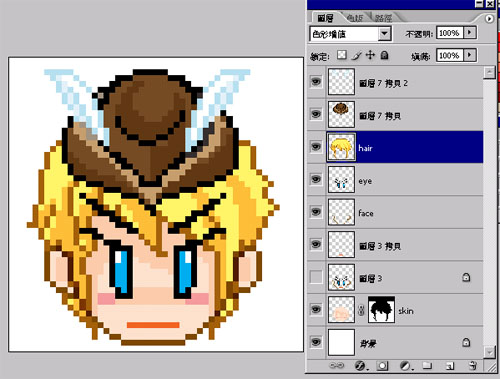
Task: Create a new layer
Action: click(x=450, y=366)
